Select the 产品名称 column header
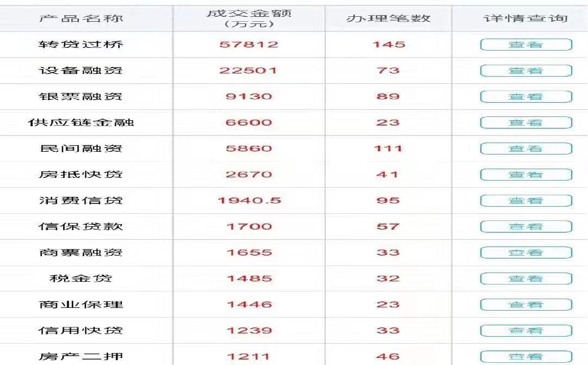This screenshot has height=365, width=588. click(81, 18)
